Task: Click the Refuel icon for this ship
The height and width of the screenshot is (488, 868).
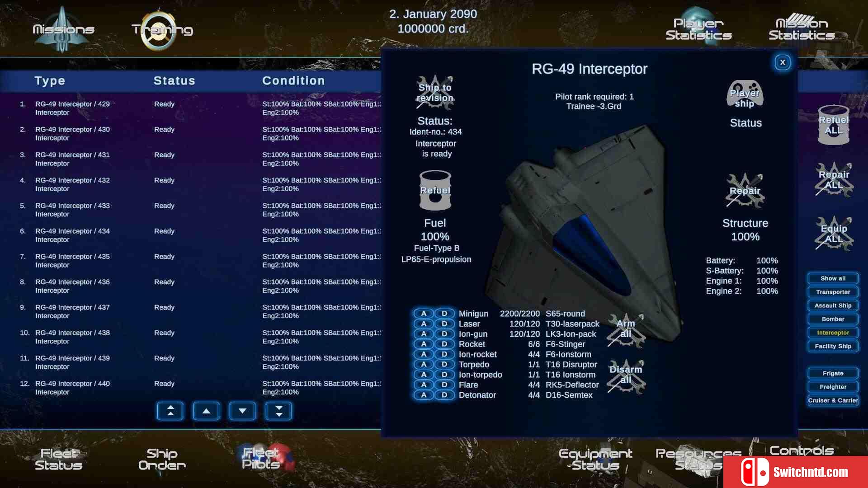Action: [435, 189]
